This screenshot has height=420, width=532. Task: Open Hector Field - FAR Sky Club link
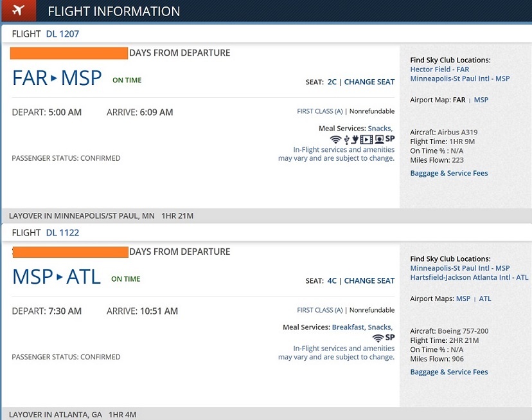[x=439, y=69]
